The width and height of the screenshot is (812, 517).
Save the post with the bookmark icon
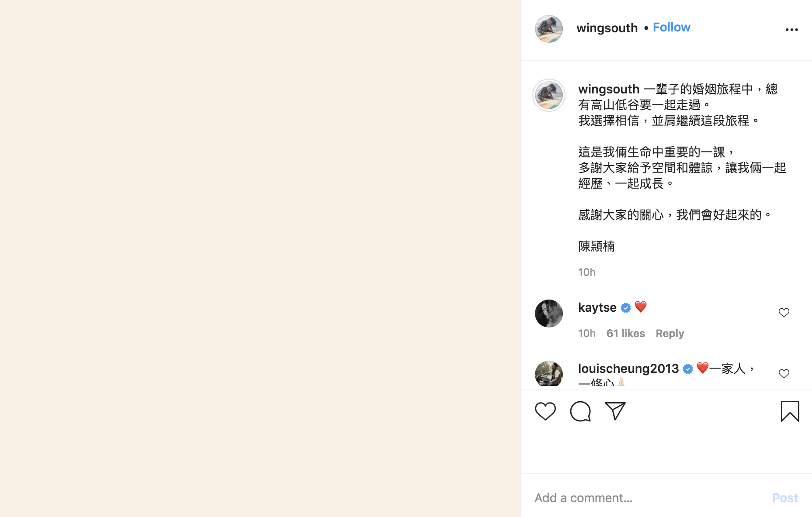[x=790, y=411]
